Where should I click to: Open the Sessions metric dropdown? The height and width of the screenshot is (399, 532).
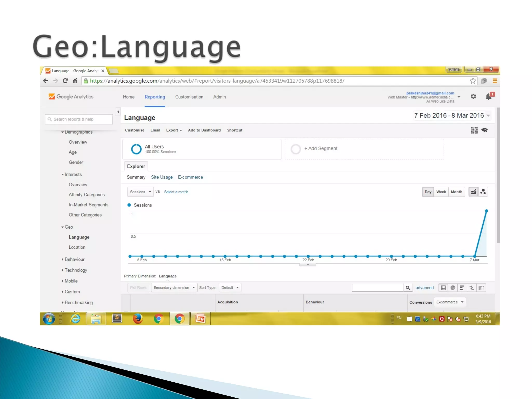pyautogui.click(x=140, y=192)
